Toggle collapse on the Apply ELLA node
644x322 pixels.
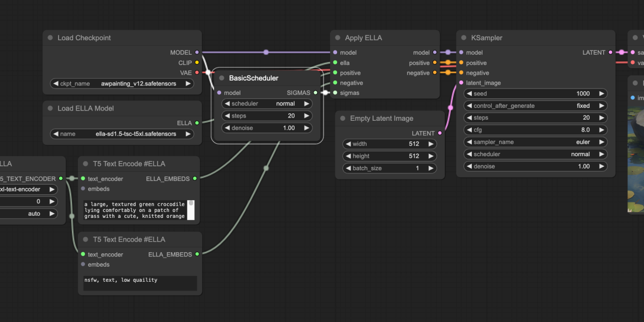point(338,38)
